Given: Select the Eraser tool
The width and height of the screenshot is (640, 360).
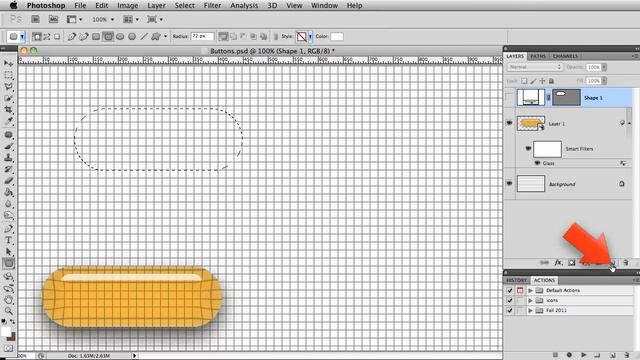Looking at the screenshot, I should pyautogui.click(x=8, y=181).
